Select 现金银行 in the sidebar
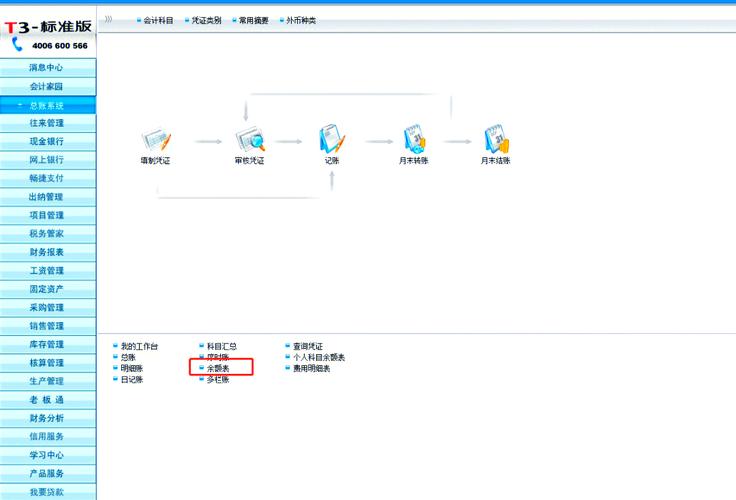Viewport: 736px width, 500px height. 48,141
